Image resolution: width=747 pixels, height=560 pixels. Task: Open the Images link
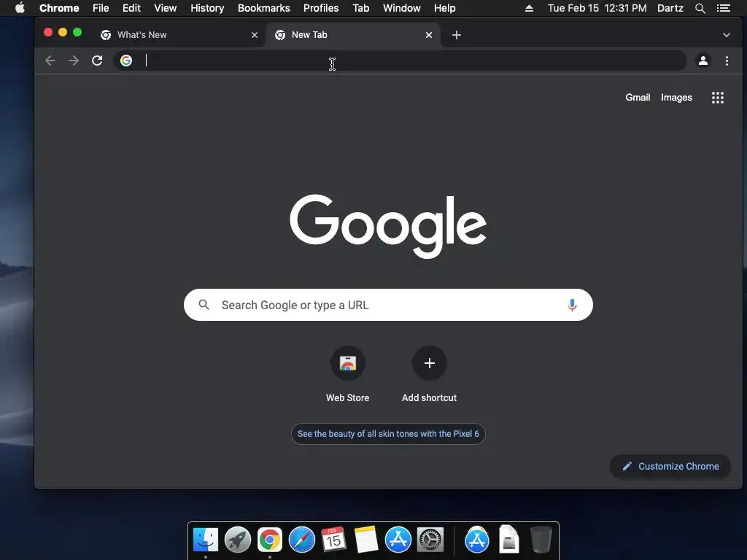click(676, 98)
